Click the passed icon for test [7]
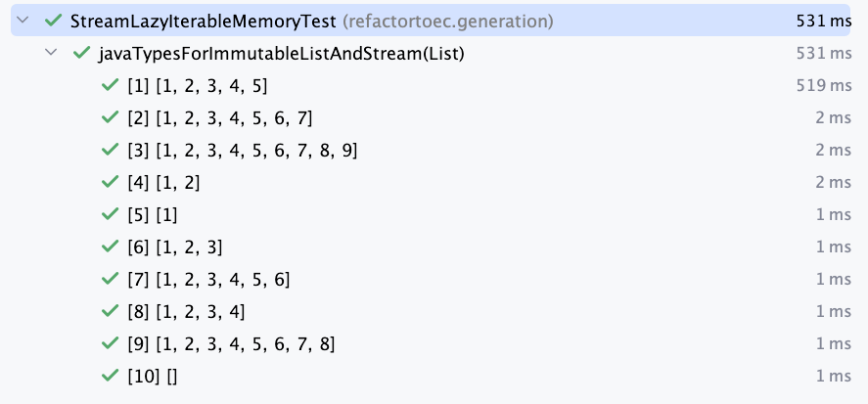 pyautogui.click(x=111, y=279)
